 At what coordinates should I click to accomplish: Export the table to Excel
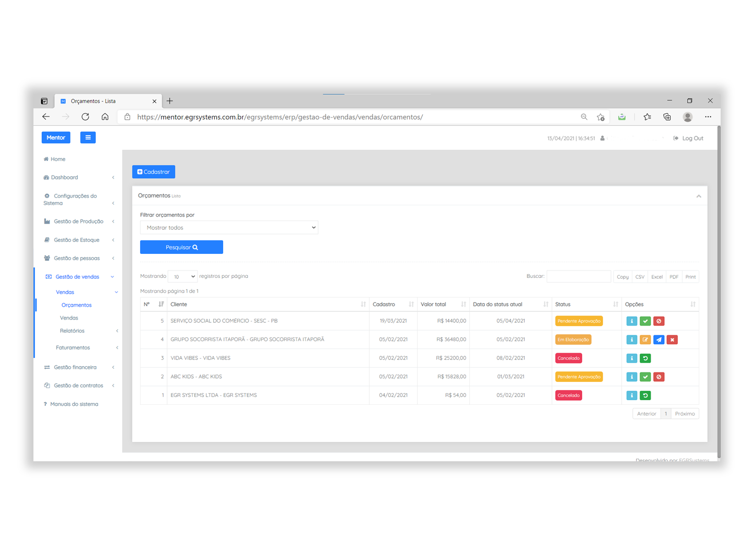pos(657,277)
